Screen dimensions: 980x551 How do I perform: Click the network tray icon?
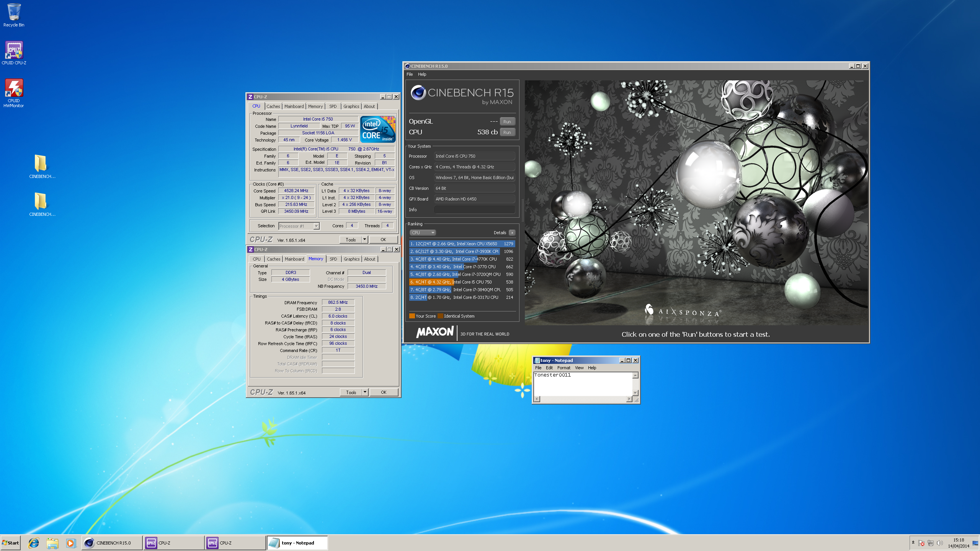930,543
